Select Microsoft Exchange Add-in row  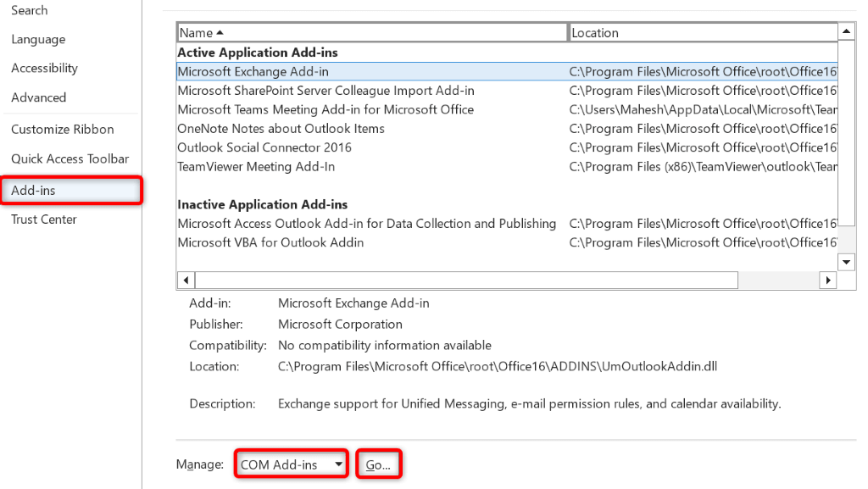pyautogui.click(x=253, y=72)
